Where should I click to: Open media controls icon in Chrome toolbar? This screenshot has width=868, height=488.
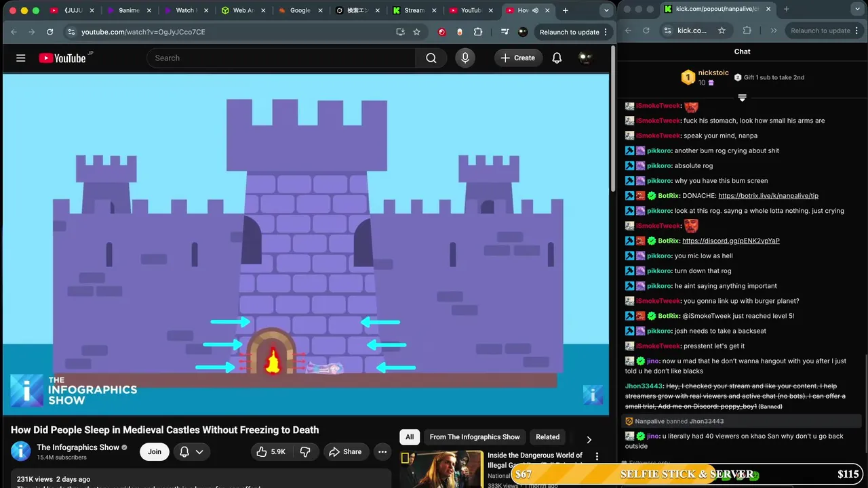[505, 32]
